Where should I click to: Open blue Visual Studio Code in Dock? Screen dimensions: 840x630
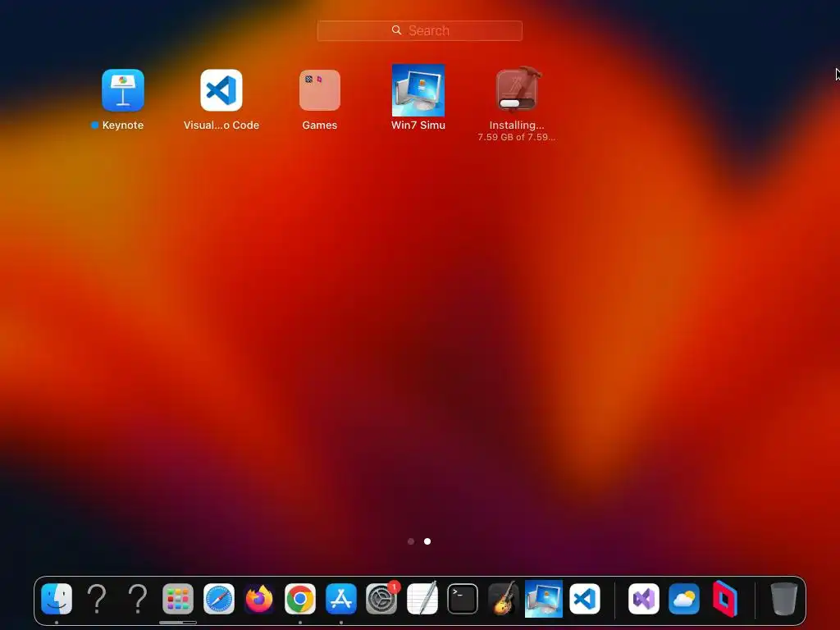pyautogui.click(x=584, y=598)
